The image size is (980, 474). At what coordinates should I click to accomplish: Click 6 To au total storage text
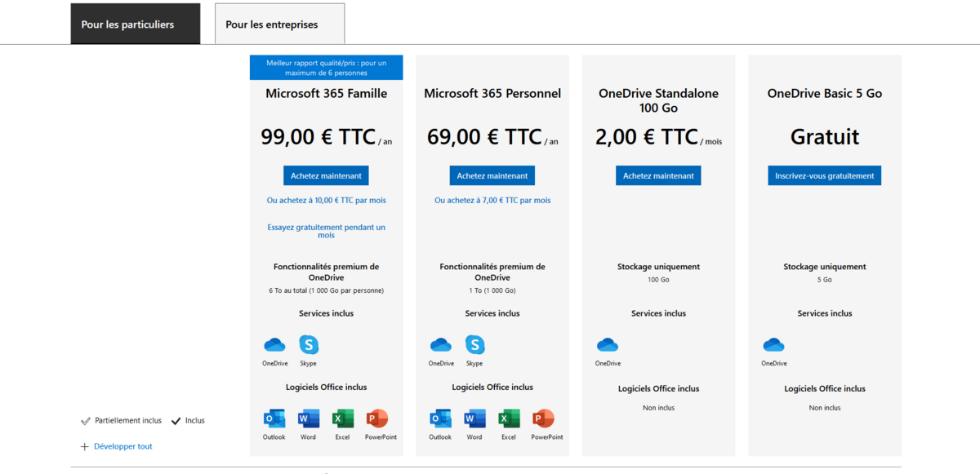pyautogui.click(x=327, y=290)
